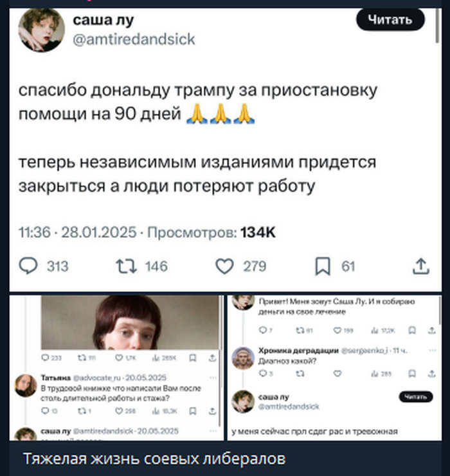450x476 pixels.
Task: Open three-dot menu on Хроника деградации reply
Action: (x=433, y=351)
